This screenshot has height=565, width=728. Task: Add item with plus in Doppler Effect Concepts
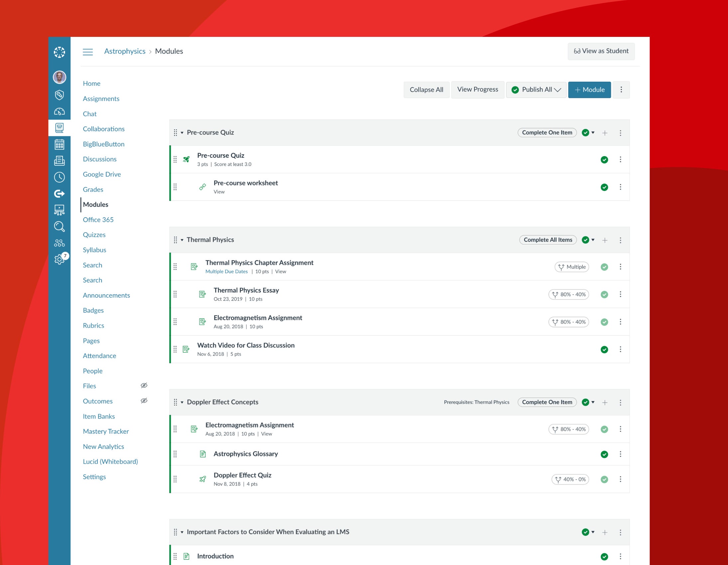[605, 403]
